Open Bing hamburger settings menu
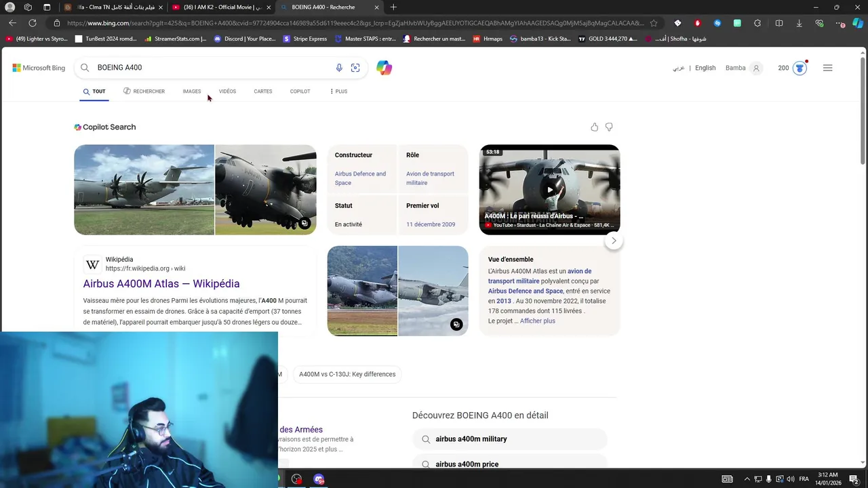Viewport: 868px width, 488px height. click(x=827, y=68)
